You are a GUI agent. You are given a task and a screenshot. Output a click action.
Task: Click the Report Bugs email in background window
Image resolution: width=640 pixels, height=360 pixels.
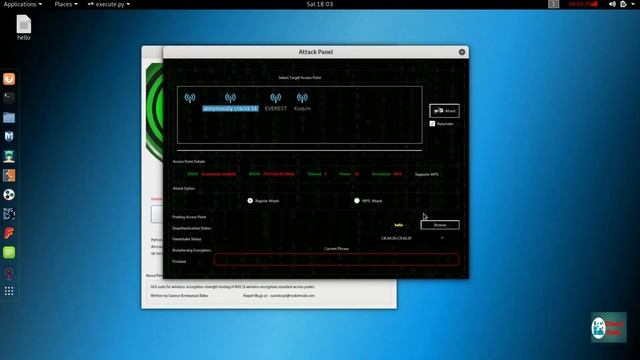(x=292, y=296)
